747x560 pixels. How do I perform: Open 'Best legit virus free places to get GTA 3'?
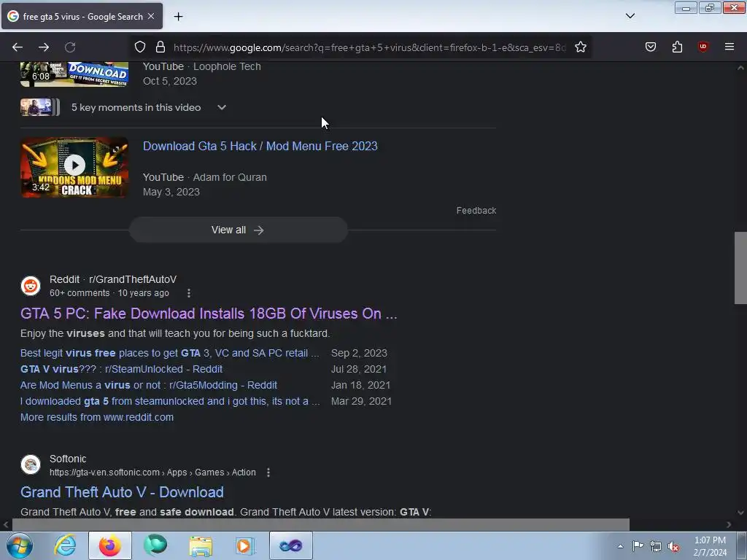[x=169, y=354]
